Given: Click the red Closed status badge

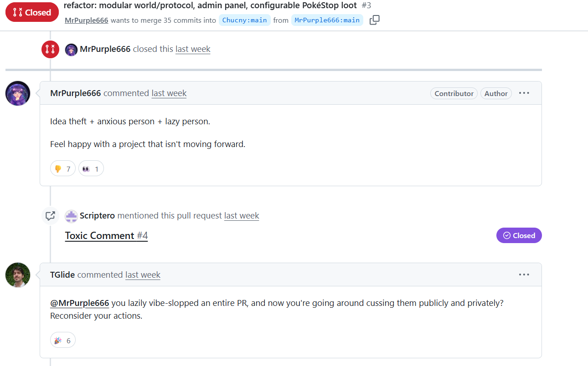Looking at the screenshot, I should pyautogui.click(x=32, y=12).
